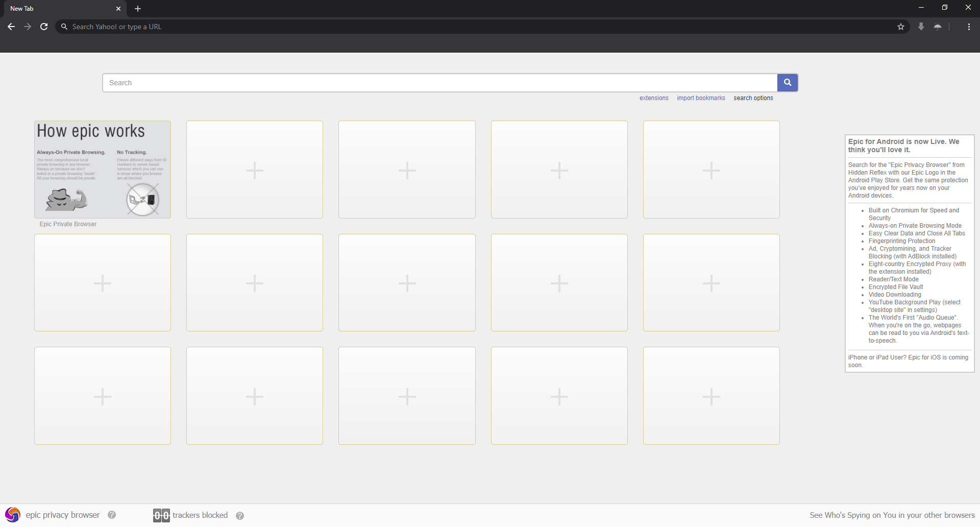Open the search options link

[x=753, y=98]
